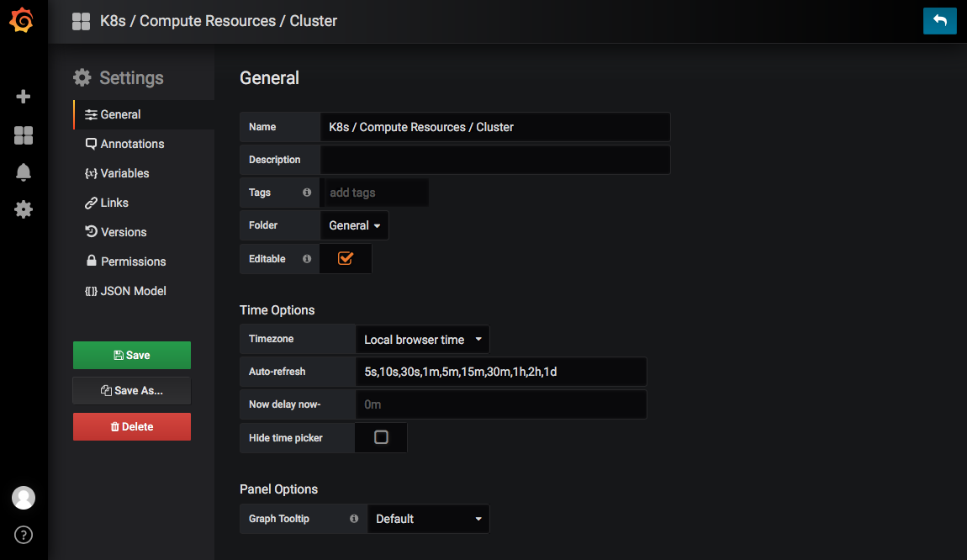The image size is (967, 560).
Task: Click the Save As... button
Action: pos(132,390)
